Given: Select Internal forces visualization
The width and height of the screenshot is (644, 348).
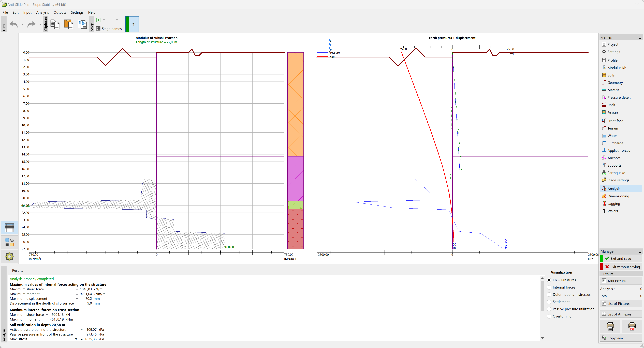Looking at the screenshot, I should (x=549, y=287).
